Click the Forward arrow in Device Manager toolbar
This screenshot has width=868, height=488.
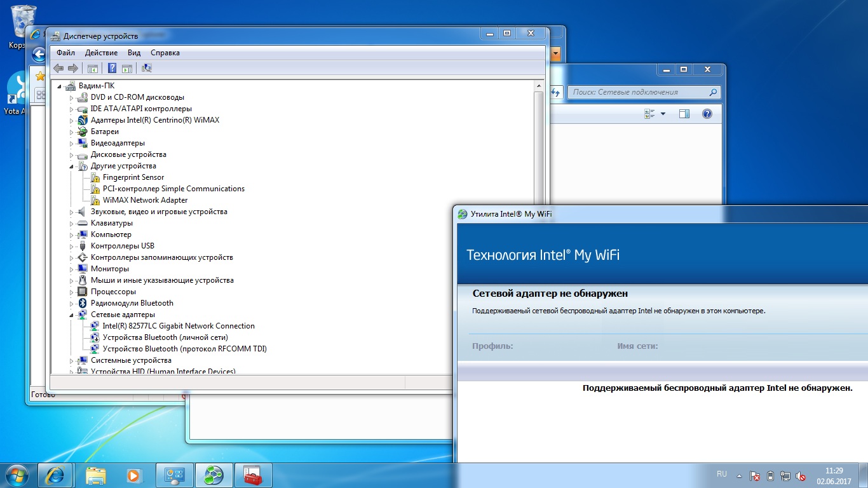click(x=73, y=68)
